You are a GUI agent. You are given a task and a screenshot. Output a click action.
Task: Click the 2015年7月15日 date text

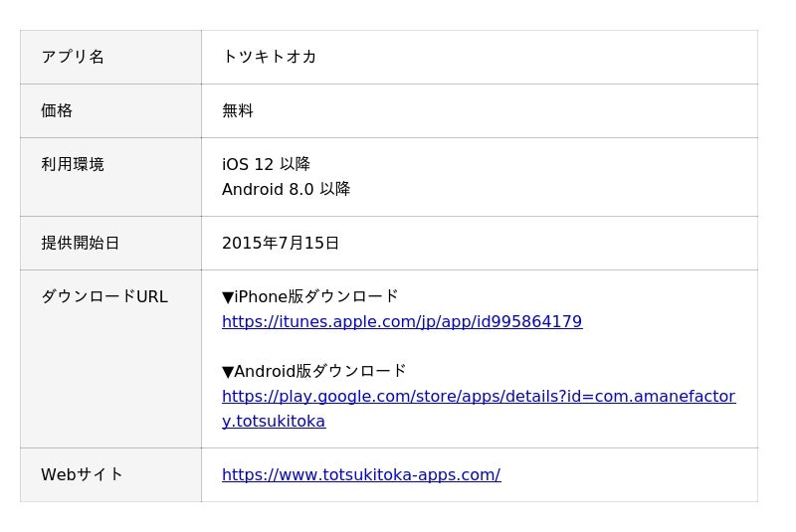pos(281,243)
